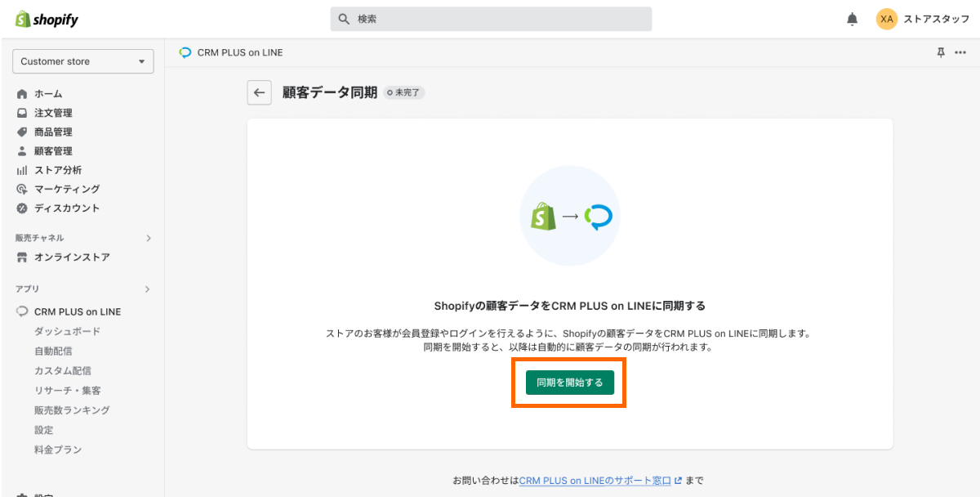980x497 pixels.
Task: Click the ストアスタッフ account name
Action: [936, 19]
